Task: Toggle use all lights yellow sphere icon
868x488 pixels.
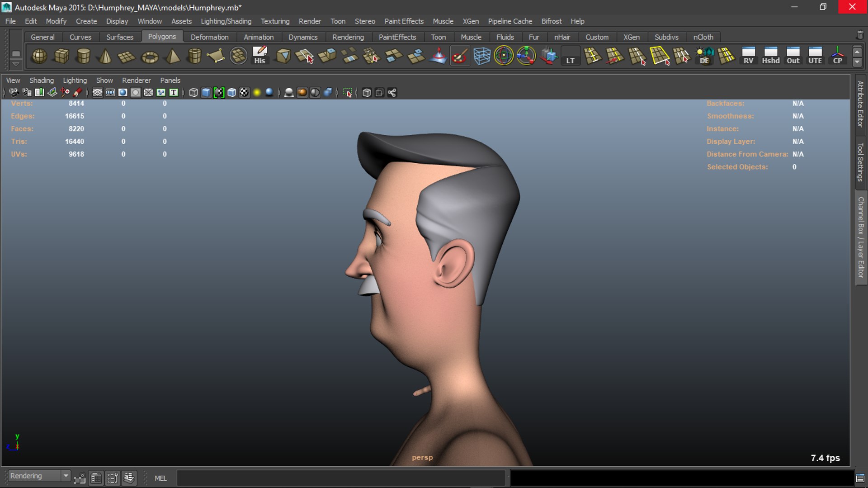Action: (x=257, y=93)
